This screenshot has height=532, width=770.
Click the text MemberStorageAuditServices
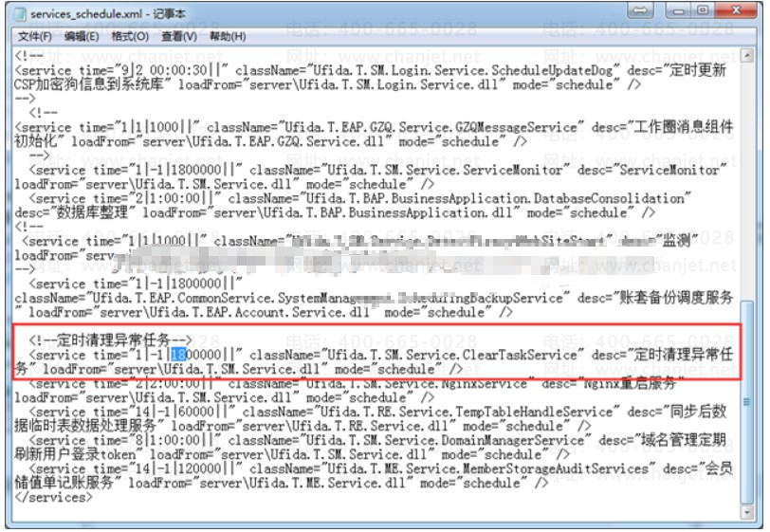click(x=556, y=468)
